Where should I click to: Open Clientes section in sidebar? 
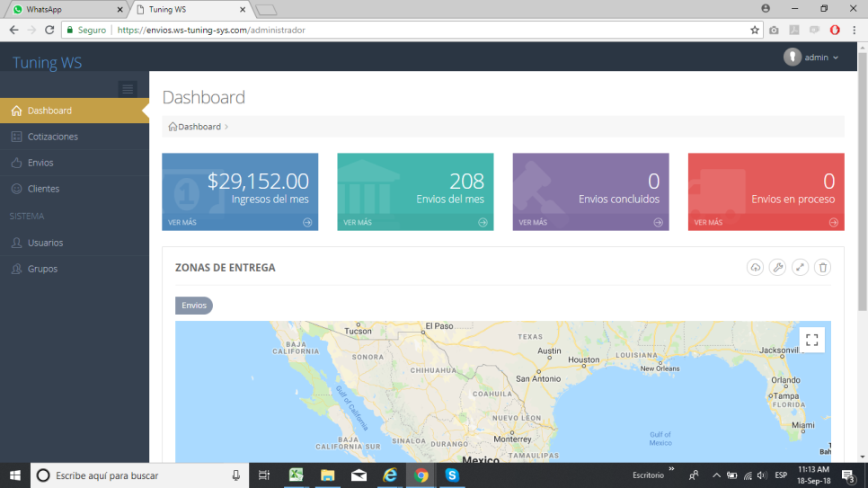coord(43,189)
